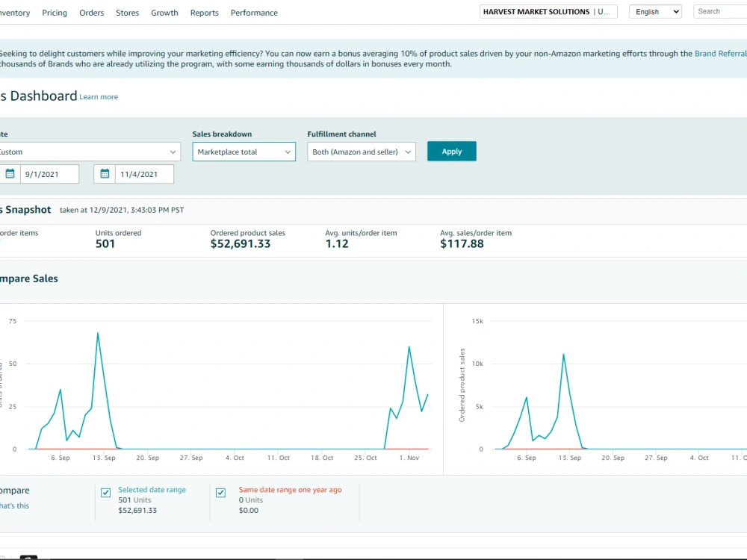This screenshot has height=560, width=747.
Task: Open the Reports menu
Action: 205,13
